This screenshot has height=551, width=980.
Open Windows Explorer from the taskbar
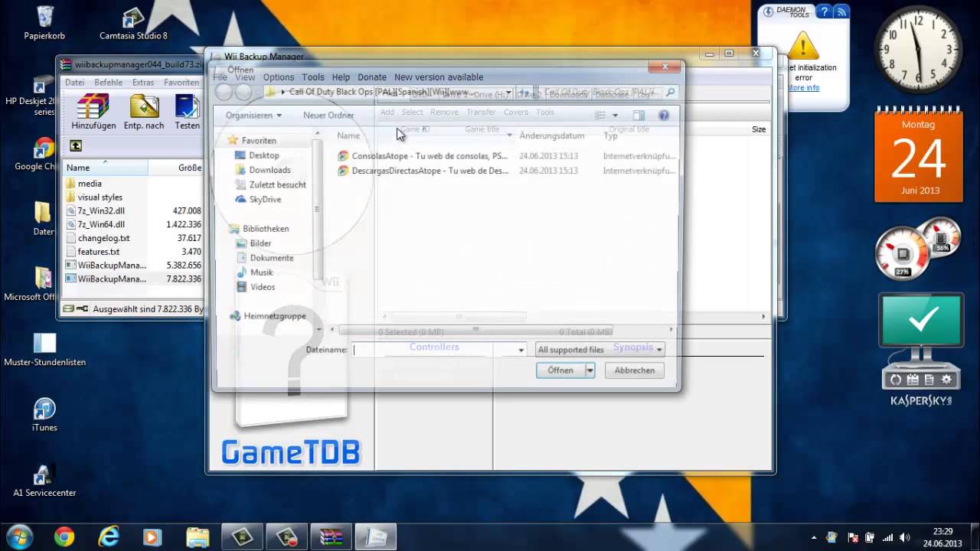click(198, 537)
